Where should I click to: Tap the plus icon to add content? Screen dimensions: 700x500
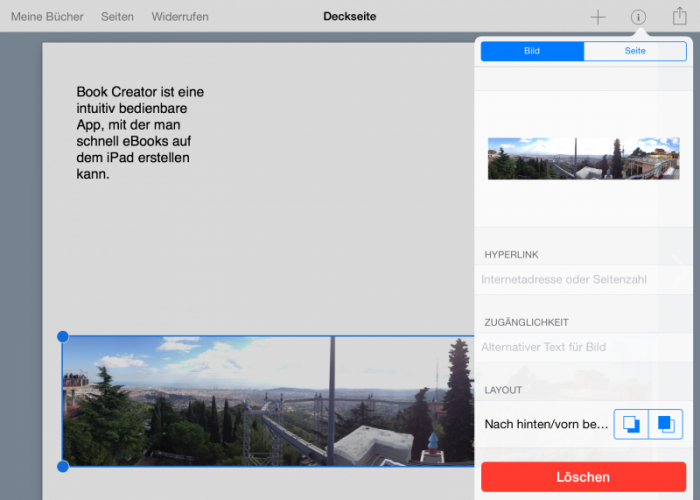click(598, 17)
